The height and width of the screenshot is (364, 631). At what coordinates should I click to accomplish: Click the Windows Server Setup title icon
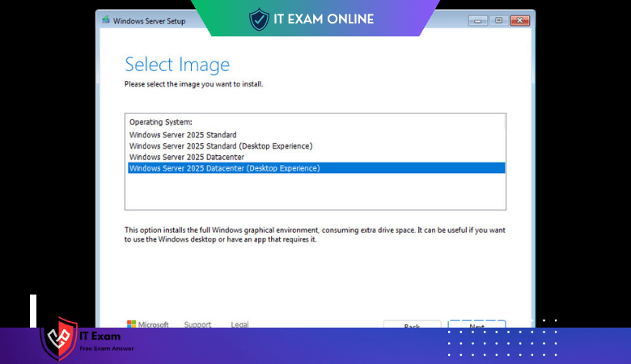pyautogui.click(x=106, y=19)
